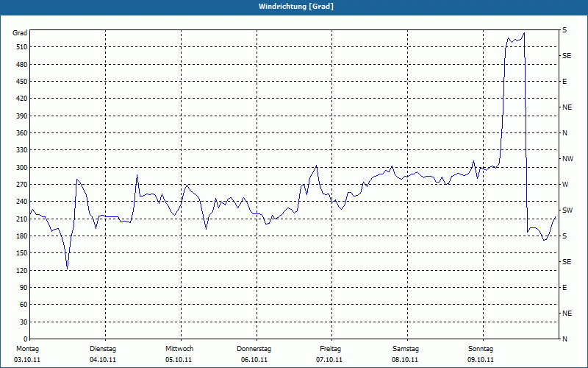The image size is (588, 368).
Task: Click the date 05.10.11
Action: (x=179, y=360)
